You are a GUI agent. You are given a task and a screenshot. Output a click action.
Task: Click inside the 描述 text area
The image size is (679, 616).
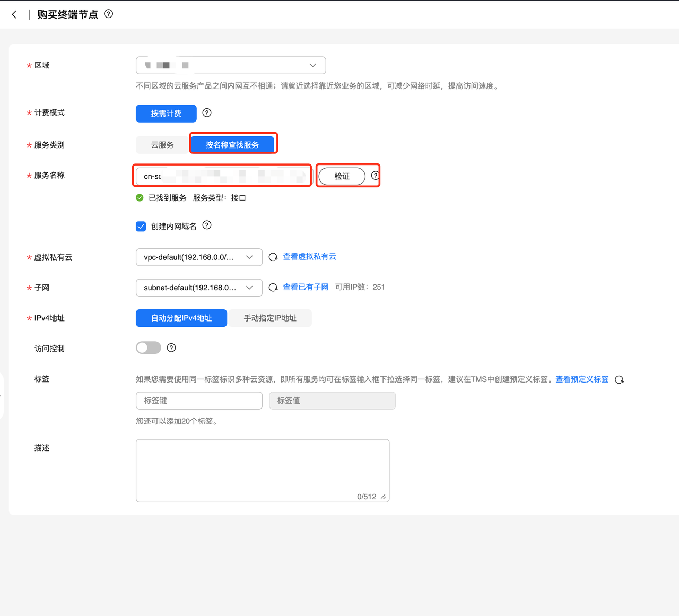(x=263, y=471)
